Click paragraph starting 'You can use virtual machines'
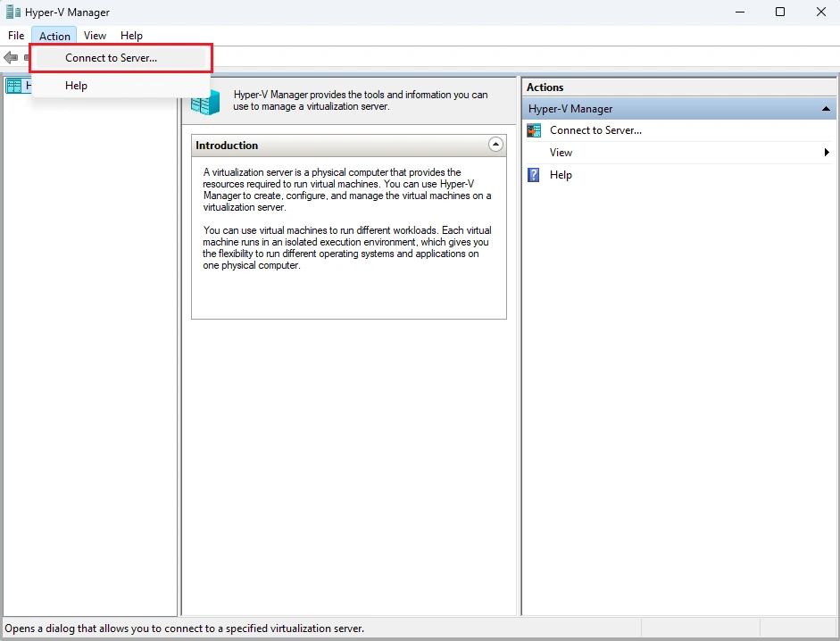Viewport: 840px width, 641px height. (347, 247)
